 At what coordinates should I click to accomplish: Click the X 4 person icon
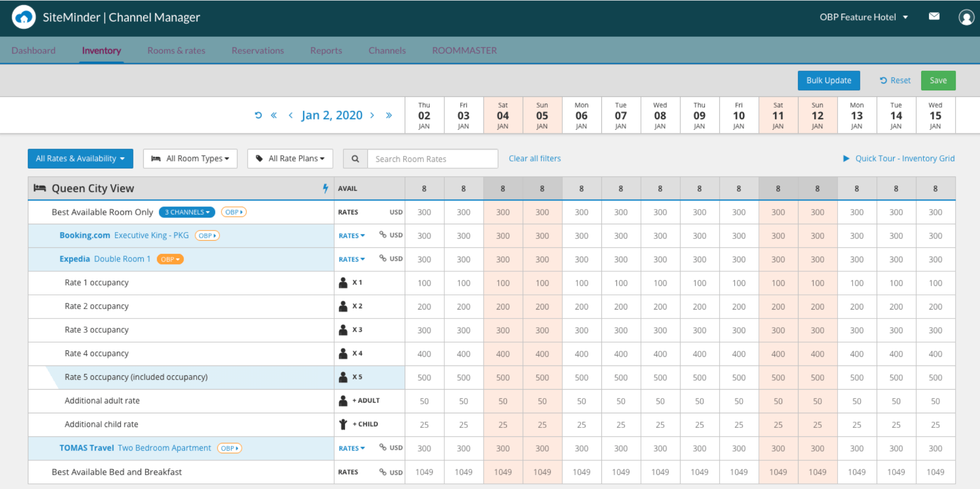[x=343, y=353]
